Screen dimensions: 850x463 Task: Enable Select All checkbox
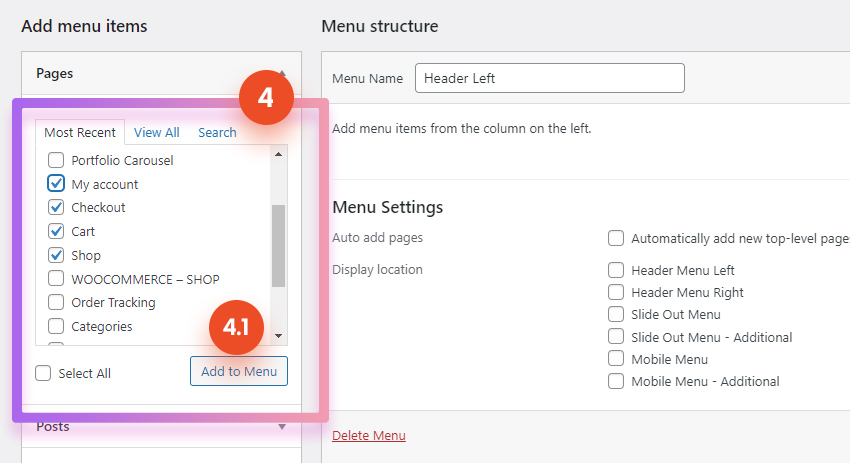[43, 373]
